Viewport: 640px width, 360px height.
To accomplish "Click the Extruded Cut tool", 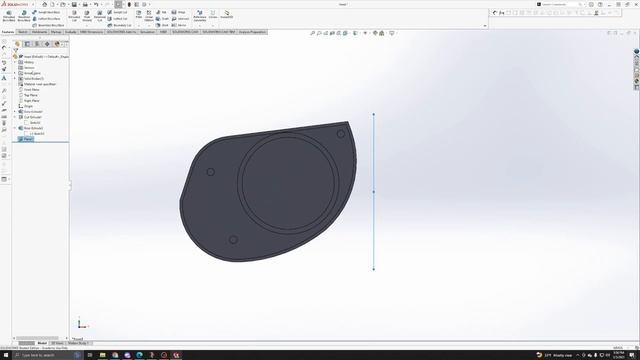I will [x=74, y=16].
